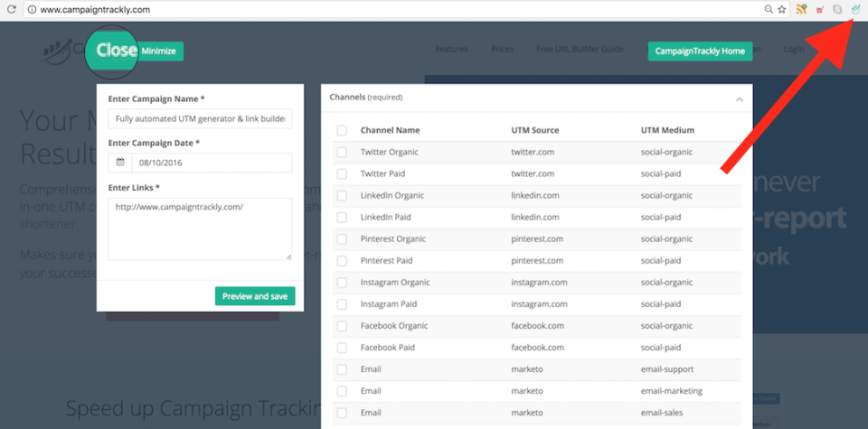
Task: Check the email-marketing Email row checkbox
Action: coord(342,391)
